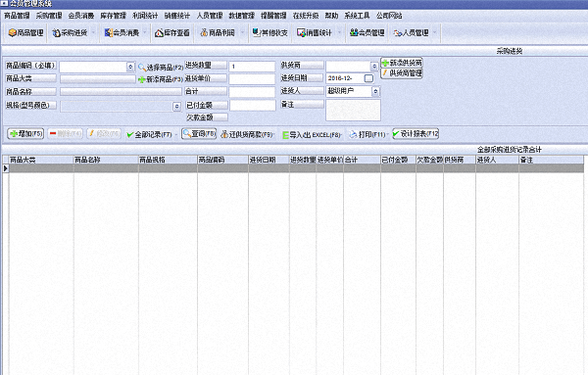This screenshot has height=375, width=588.
Task: Open the 商品管理 menu in menu bar
Action: pyautogui.click(x=17, y=16)
